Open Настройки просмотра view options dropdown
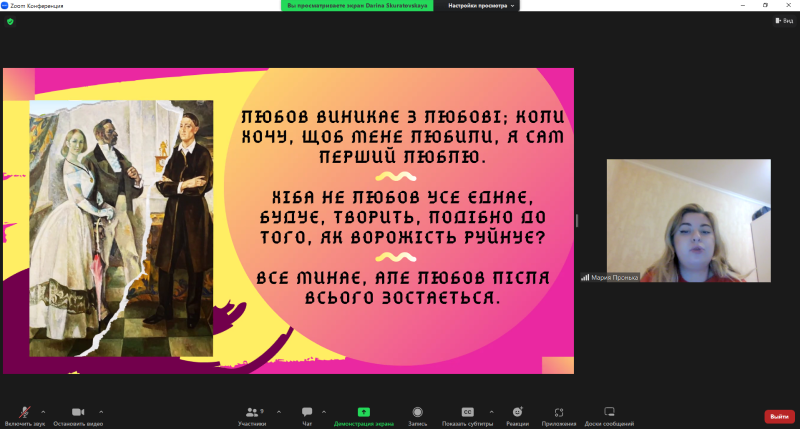The width and height of the screenshot is (800, 429). pos(481,6)
